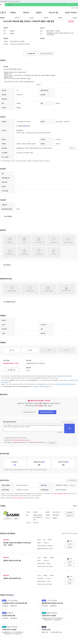
Task: Click the 고용24 site logo
Action: [x=3, y=12]
